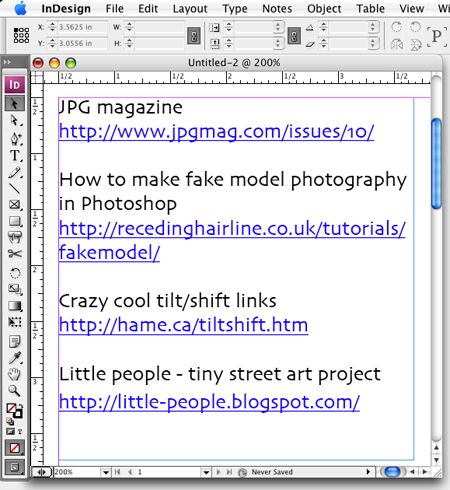Click the reference point locator grid

(x=21, y=35)
